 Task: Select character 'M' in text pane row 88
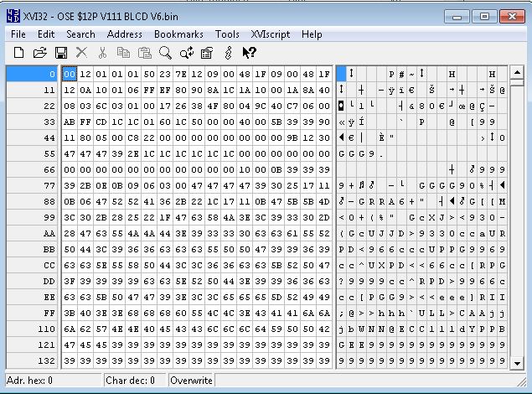pos(502,201)
